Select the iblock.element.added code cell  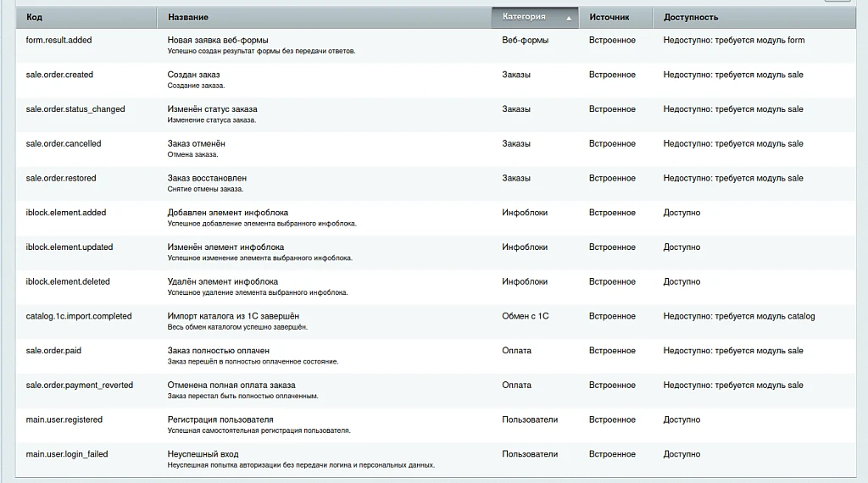click(66, 213)
